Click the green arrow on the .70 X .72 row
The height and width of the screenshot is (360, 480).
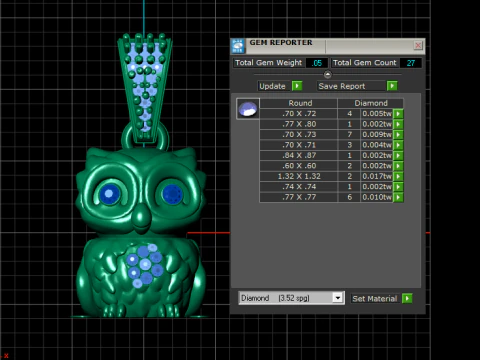coord(398,114)
